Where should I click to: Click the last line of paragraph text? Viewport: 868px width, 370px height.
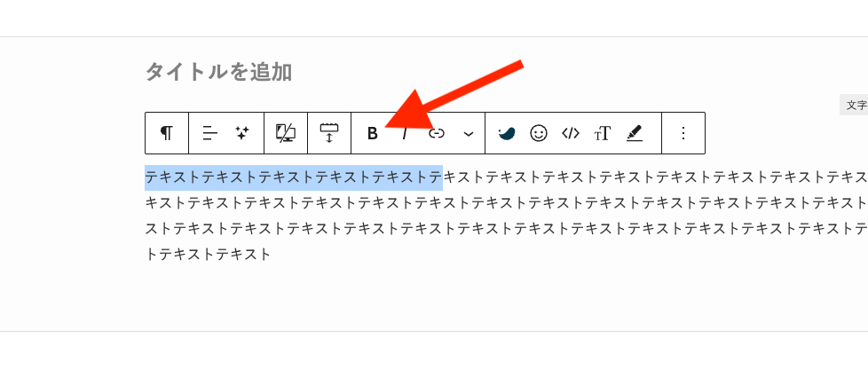click(x=209, y=255)
